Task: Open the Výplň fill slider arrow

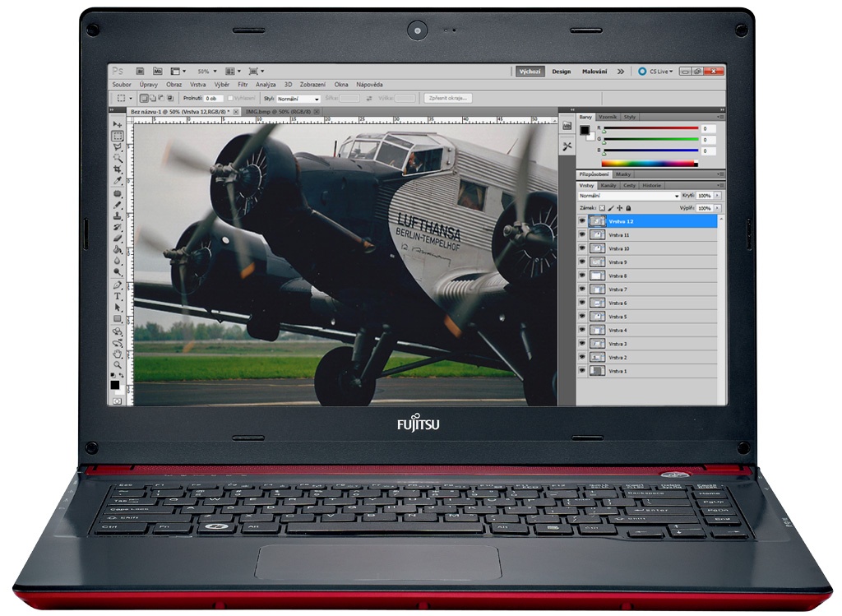Action: coord(717,208)
